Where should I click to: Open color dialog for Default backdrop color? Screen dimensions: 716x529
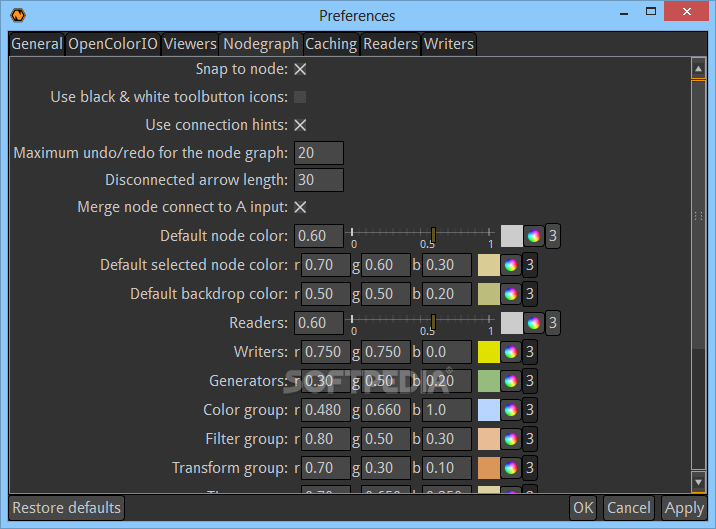pos(511,294)
